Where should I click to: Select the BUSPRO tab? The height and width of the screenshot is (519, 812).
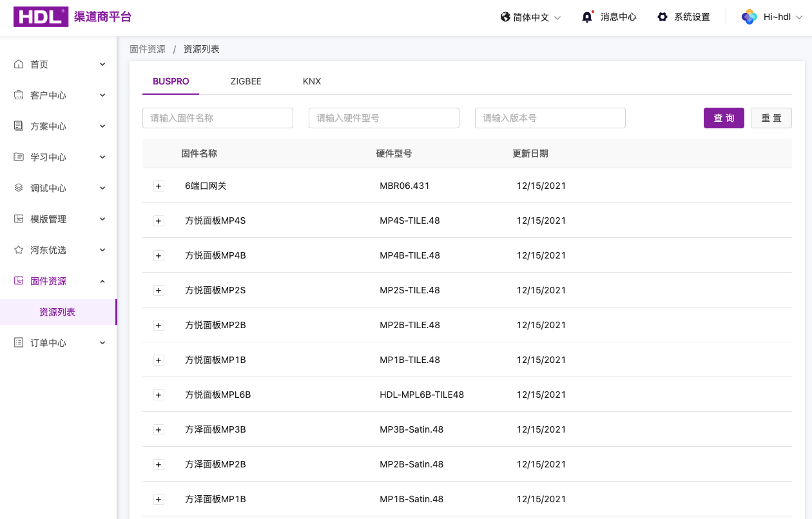[171, 82]
